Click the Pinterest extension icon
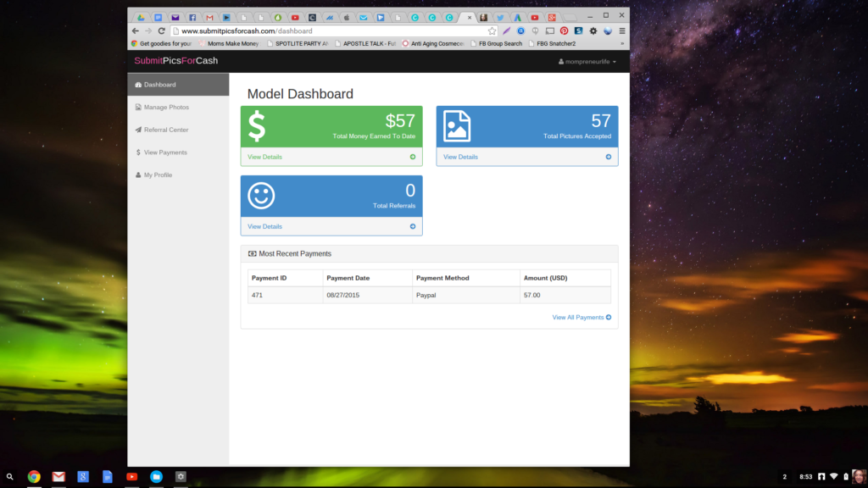Viewport: 868px width, 488px height. point(564,31)
